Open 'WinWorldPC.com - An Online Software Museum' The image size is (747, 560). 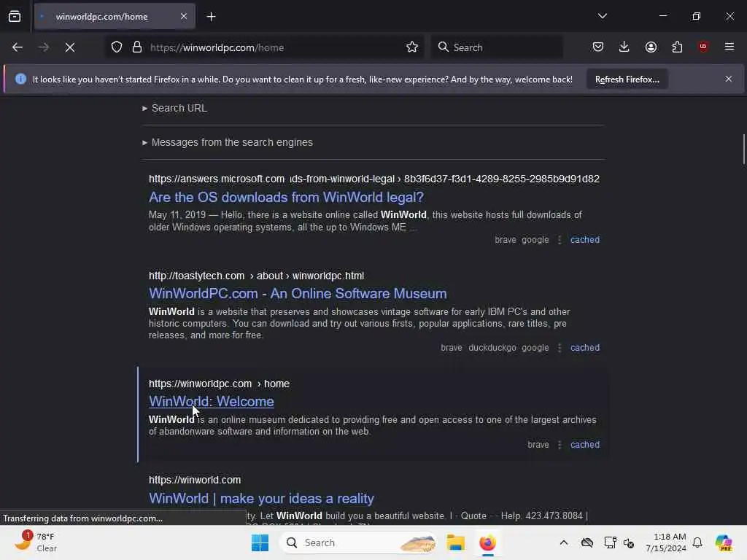(298, 294)
